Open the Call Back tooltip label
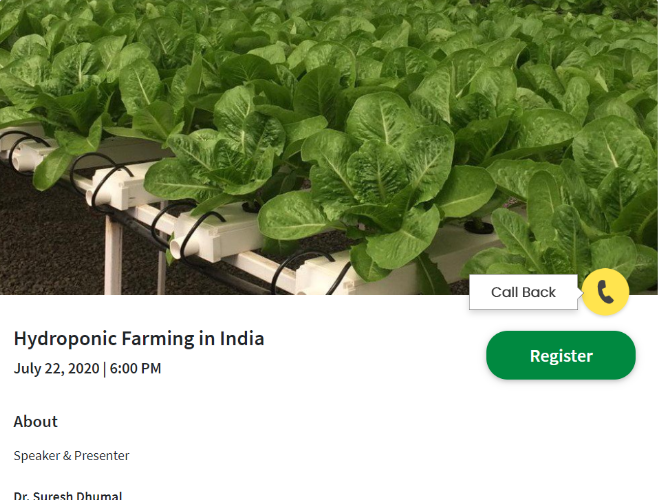 click(x=523, y=292)
